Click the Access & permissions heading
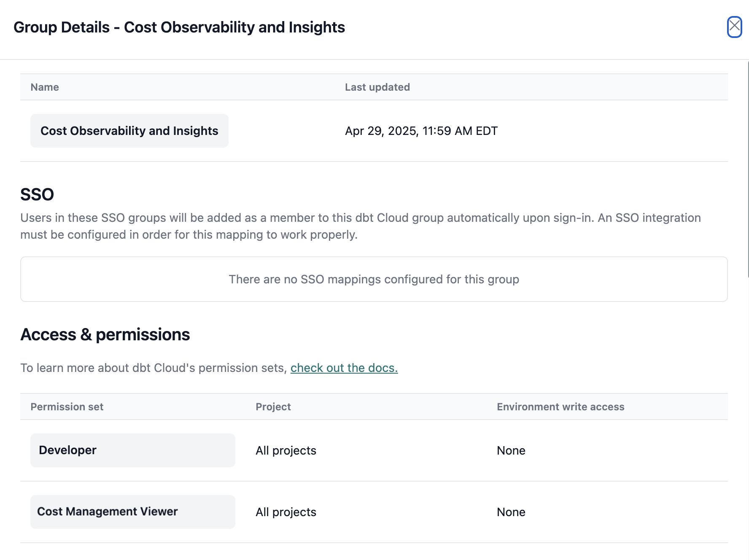This screenshot has height=560, width=749. 105,334
